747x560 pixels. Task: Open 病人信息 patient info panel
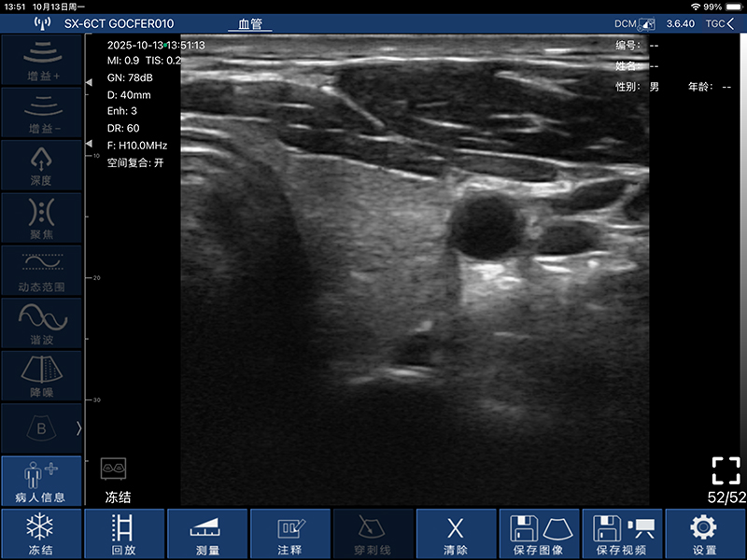(x=40, y=482)
